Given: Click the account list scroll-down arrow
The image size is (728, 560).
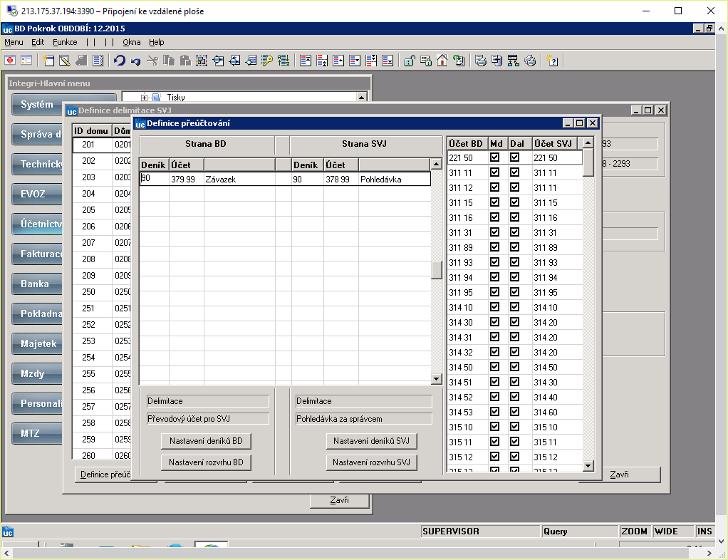Looking at the screenshot, I should (588, 465).
